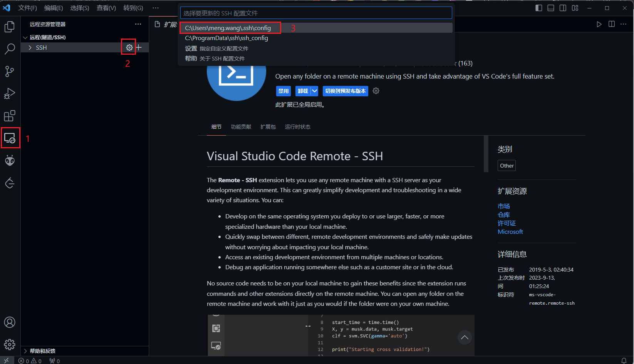
Task: Toggle the bottom panel layout button
Action: 551,8
